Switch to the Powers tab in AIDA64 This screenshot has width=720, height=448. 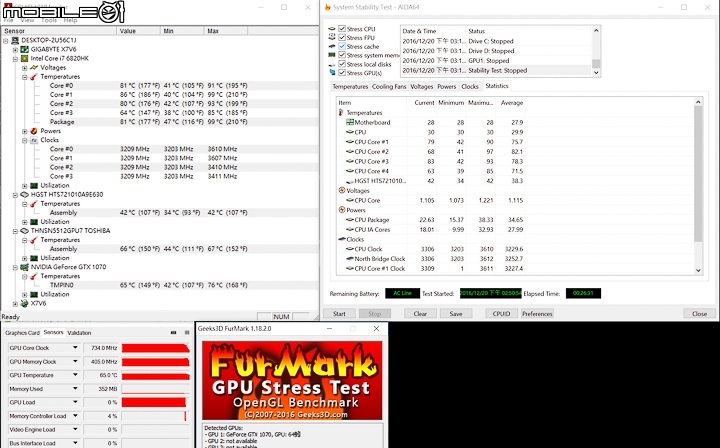[x=447, y=87]
